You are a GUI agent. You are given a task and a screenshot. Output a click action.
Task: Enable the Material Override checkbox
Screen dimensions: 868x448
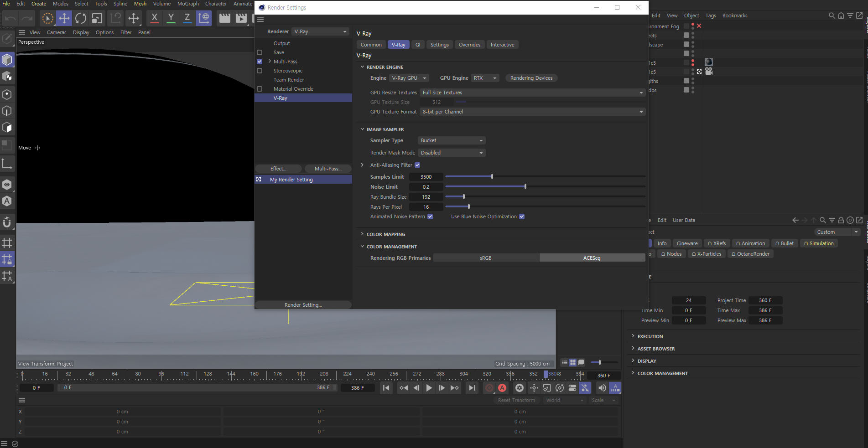(x=260, y=89)
